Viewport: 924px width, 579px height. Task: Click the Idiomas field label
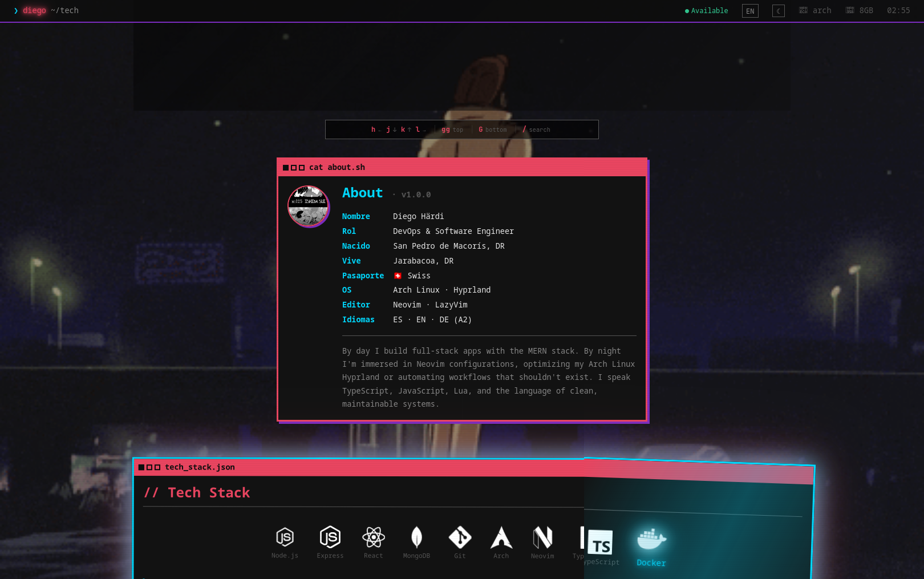(358, 319)
